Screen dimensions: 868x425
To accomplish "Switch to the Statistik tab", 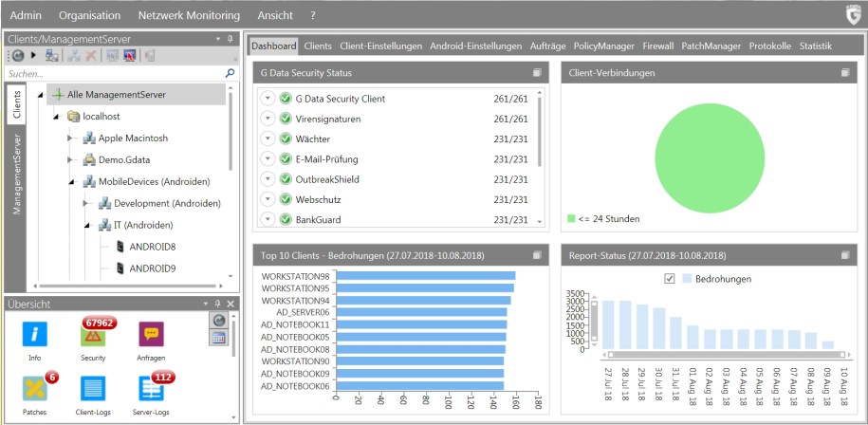I will click(x=816, y=46).
